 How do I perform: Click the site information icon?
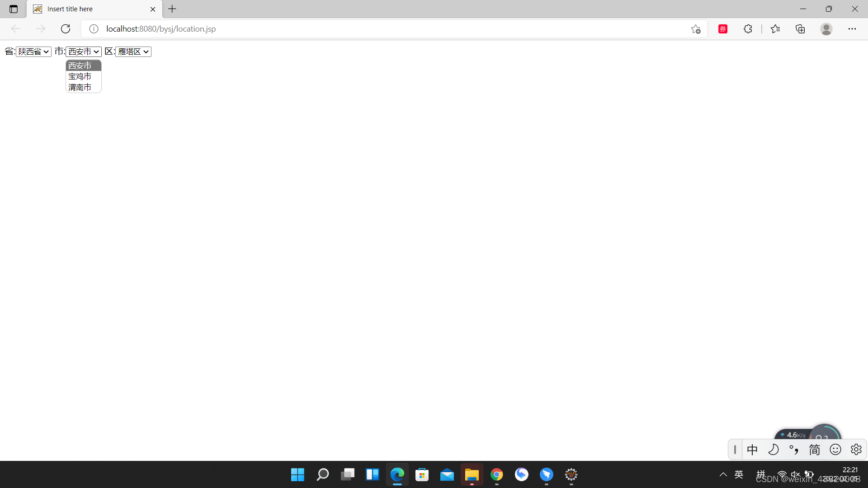tap(94, 29)
